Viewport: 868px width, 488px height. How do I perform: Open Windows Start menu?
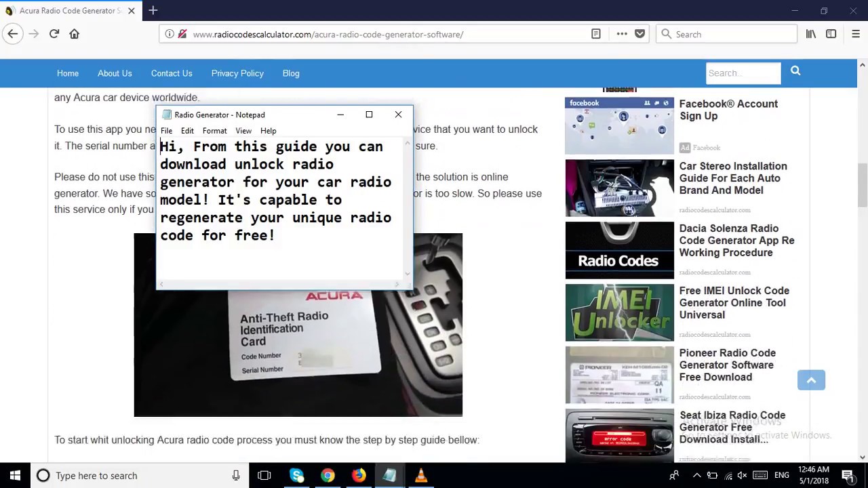15,476
